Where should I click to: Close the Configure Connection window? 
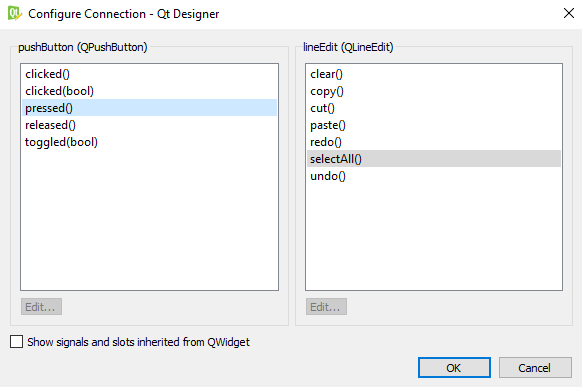568,13
